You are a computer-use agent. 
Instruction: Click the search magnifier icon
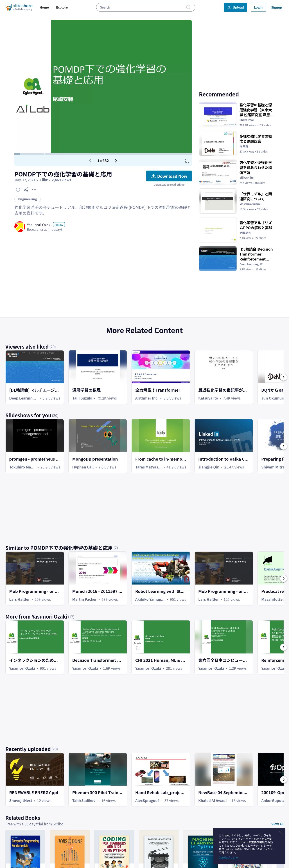click(x=188, y=7)
